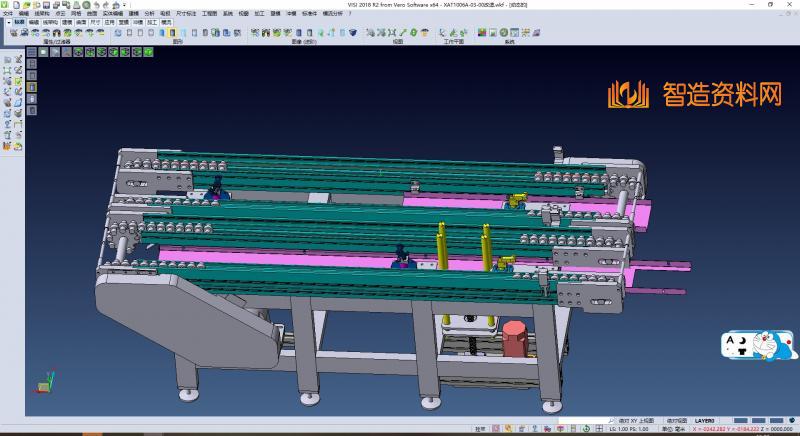800x436 pixels.
Task: Open the 文件 menu
Action: (x=8, y=13)
